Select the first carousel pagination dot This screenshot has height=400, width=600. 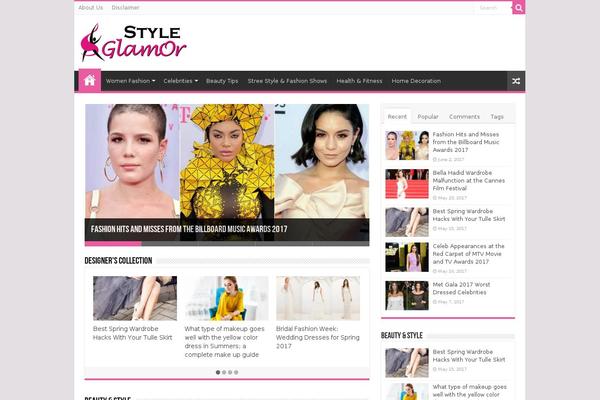pos(218,372)
